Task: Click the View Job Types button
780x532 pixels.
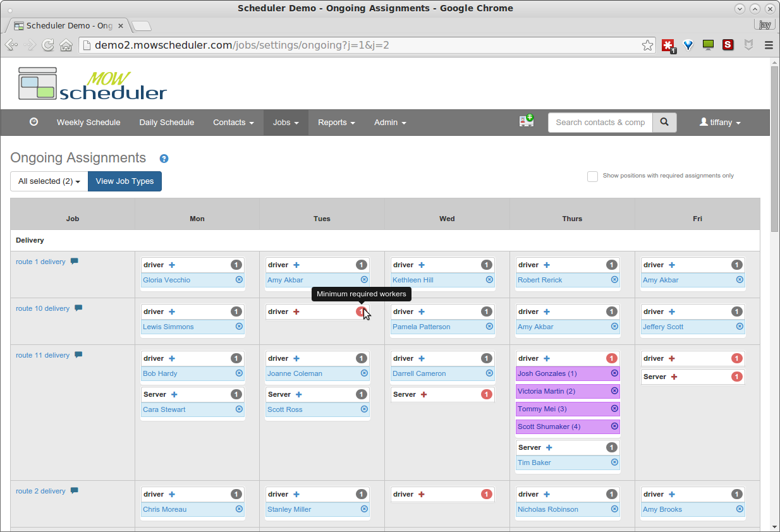Action: [125, 181]
